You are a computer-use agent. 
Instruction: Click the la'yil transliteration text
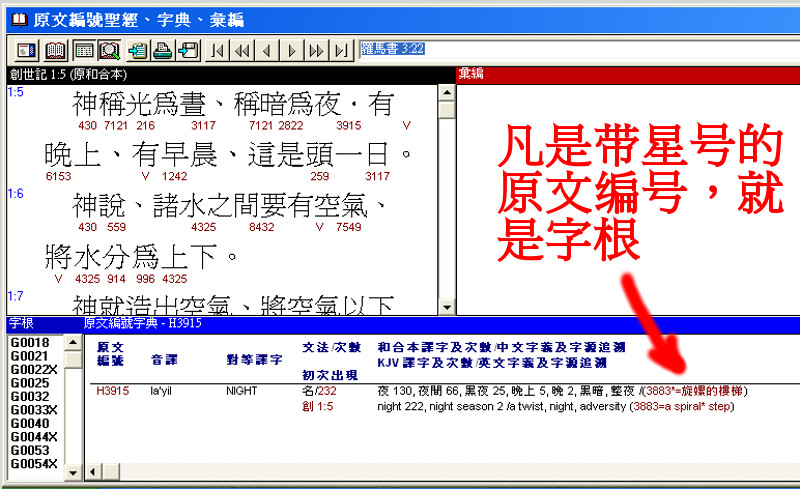tap(161, 391)
